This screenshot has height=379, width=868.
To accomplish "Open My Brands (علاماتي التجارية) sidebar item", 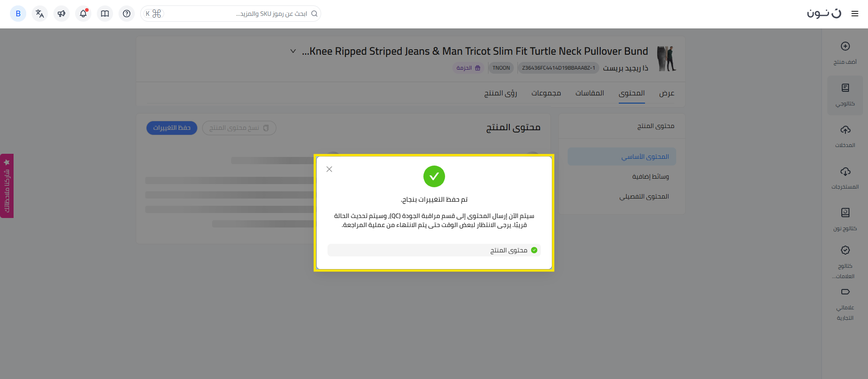I will click(845, 304).
